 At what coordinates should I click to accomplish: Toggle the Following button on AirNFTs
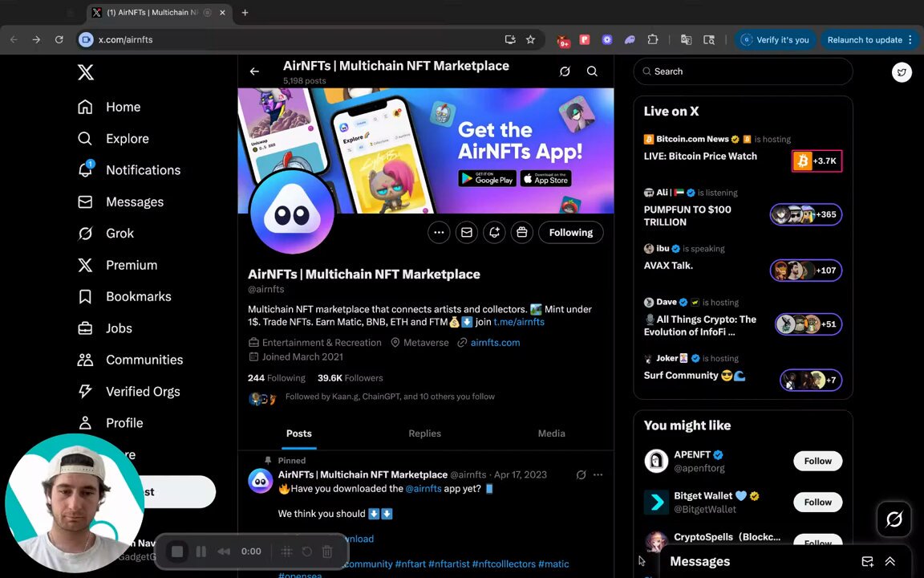(x=571, y=232)
